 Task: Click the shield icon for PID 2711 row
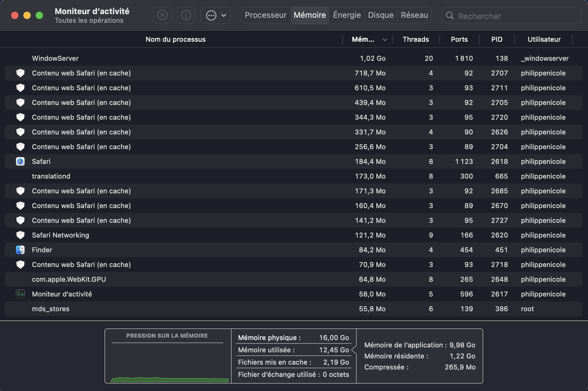pos(20,88)
